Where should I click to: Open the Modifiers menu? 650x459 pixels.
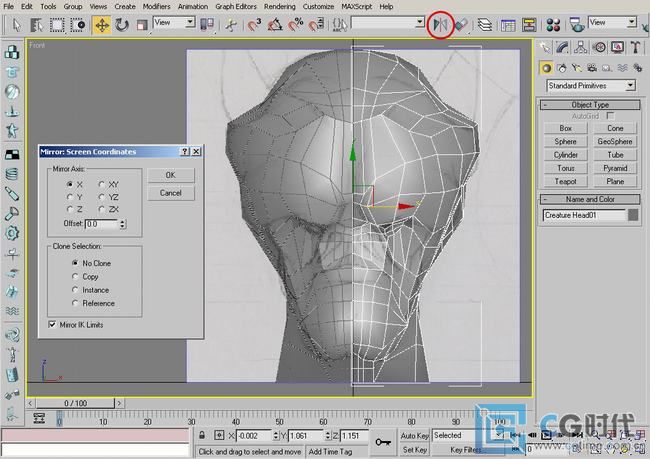[x=156, y=7]
